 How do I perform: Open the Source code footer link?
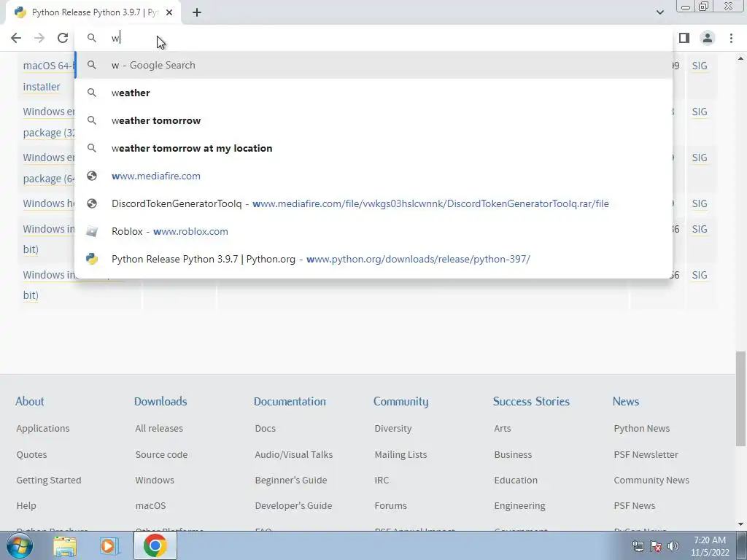click(161, 455)
